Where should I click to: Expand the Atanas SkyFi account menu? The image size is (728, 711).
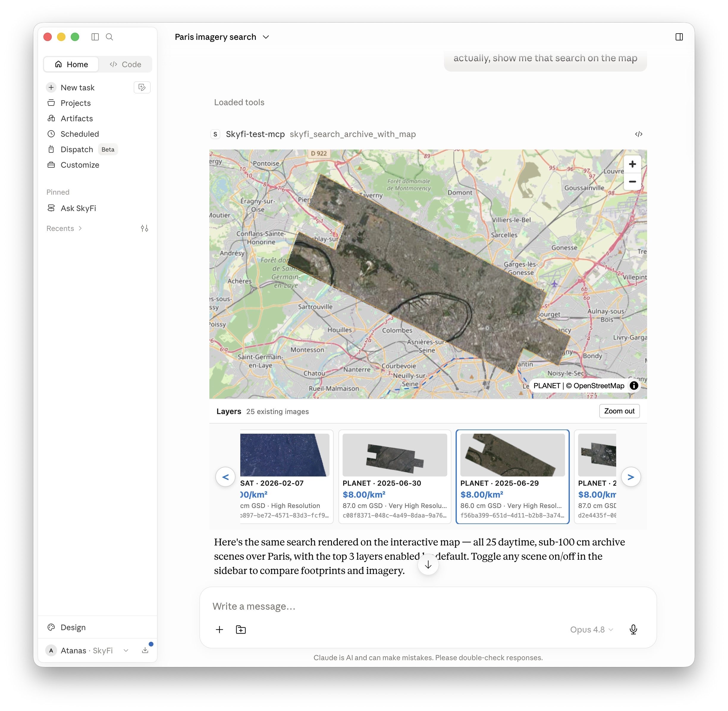87,650
